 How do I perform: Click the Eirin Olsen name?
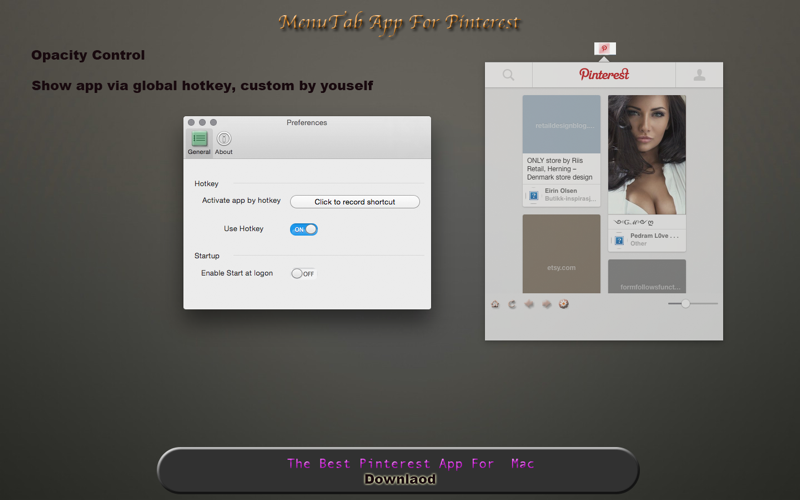(561, 191)
